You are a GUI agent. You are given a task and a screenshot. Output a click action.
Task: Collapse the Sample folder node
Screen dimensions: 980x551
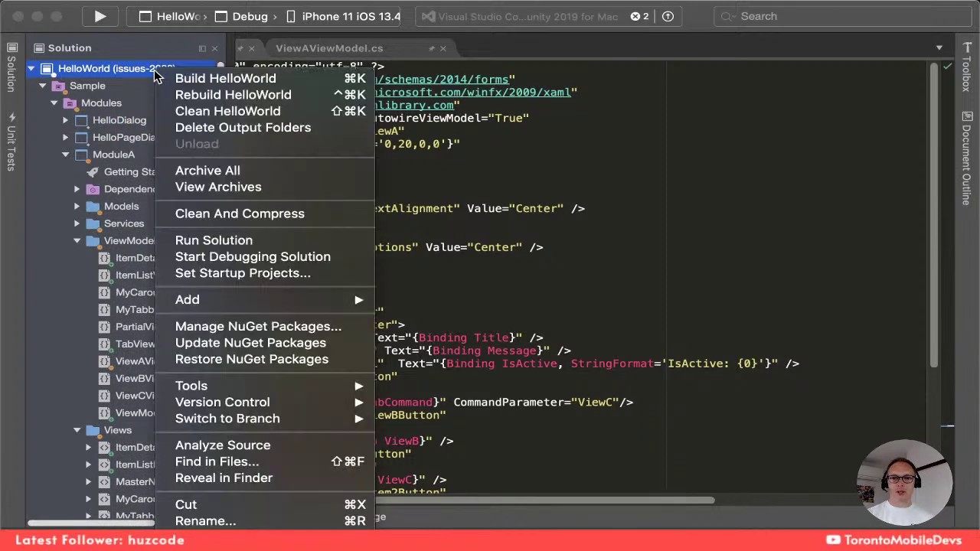coord(43,86)
